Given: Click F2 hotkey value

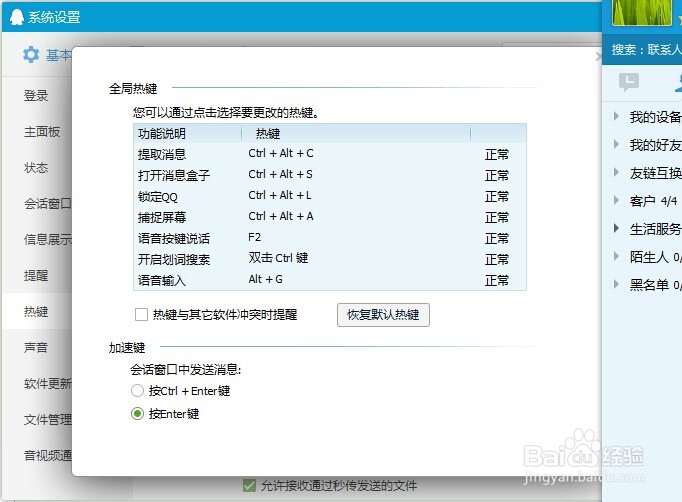Looking at the screenshot, I should [255, 238].
